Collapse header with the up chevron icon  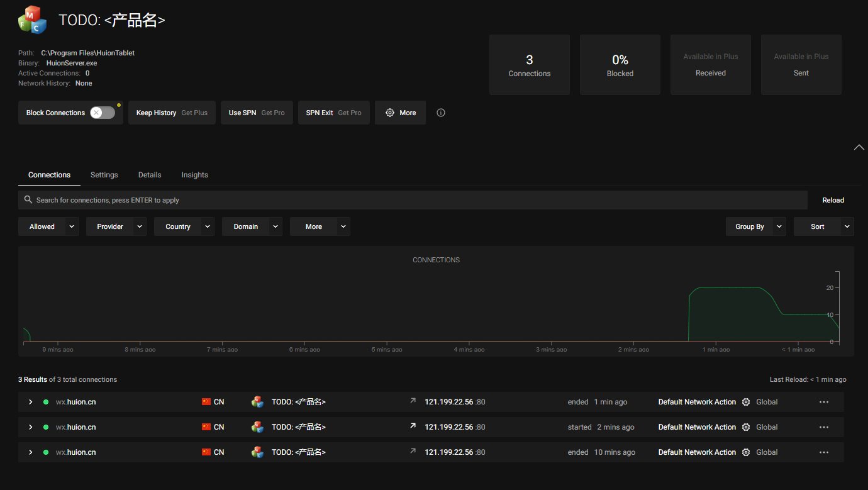coord(859,147)
